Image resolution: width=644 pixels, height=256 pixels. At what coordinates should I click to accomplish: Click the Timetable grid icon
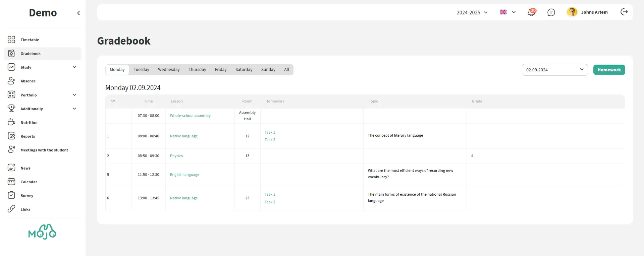[11, 40]
